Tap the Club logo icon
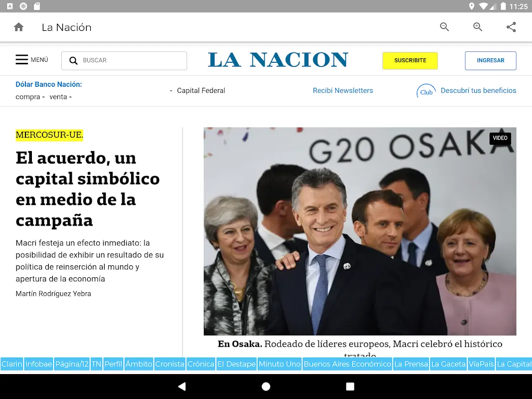Screen dimensions: 532x399 coord(426,91)
